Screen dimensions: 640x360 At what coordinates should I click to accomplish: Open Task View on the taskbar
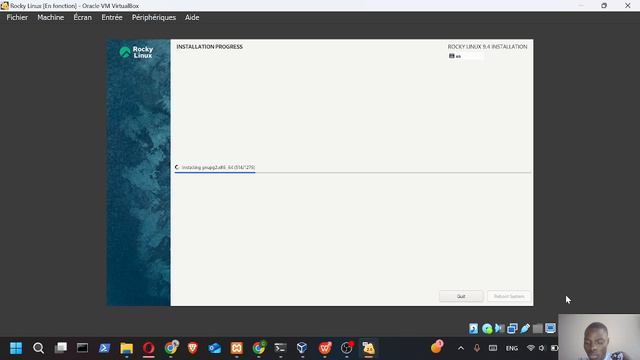[x=61, y=348]
